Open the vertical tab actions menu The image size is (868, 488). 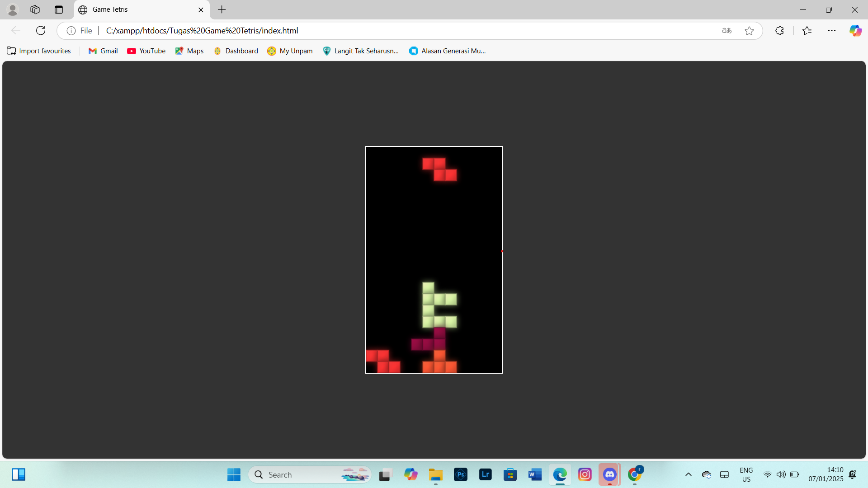(x=59, y=9)
